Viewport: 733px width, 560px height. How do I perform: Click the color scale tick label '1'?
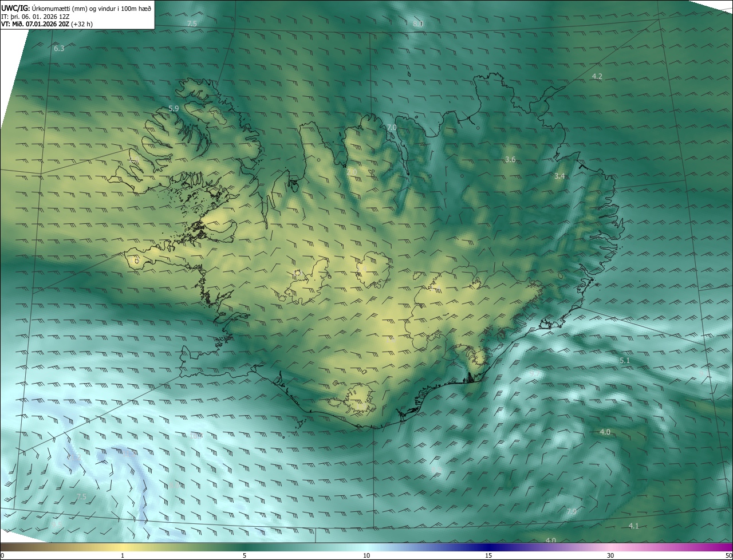click(x=123, y=555)
